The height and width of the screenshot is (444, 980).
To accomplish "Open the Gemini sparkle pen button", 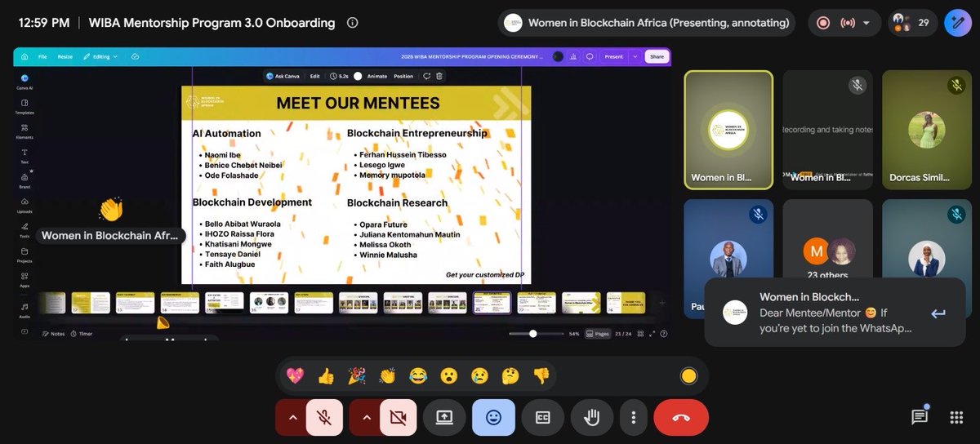I will click(956, 23).
